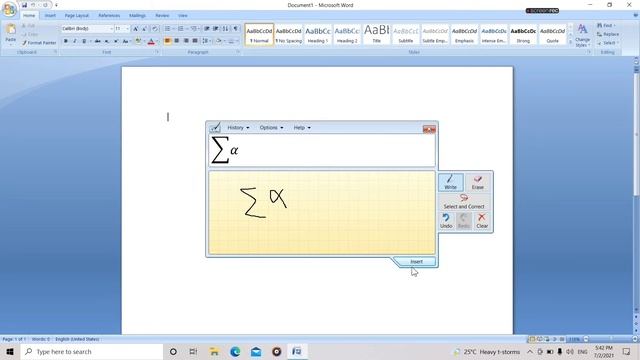Activate Format Painter
Viewport: 640px width, 360px height.
[x=39, y=43]
